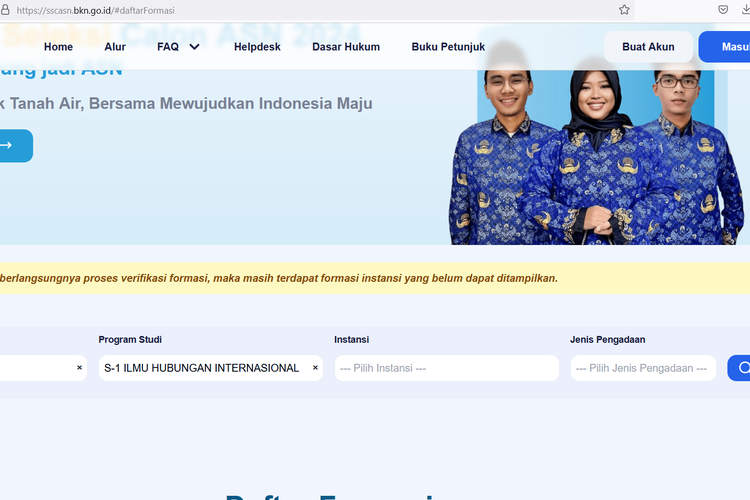Open the Pilih Instansi dropdown
This screenshot has width=750, height=500.
447,368
